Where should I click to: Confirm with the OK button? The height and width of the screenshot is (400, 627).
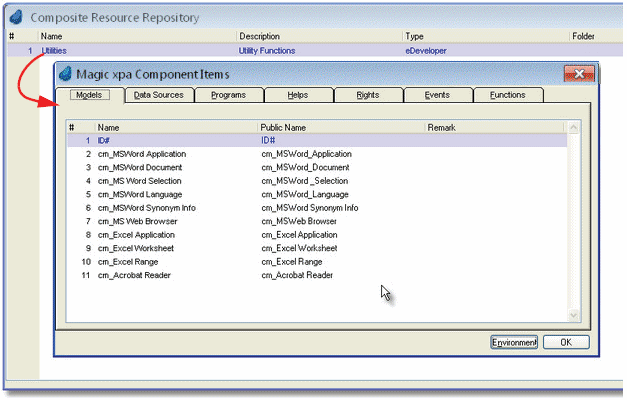(566, 342)
